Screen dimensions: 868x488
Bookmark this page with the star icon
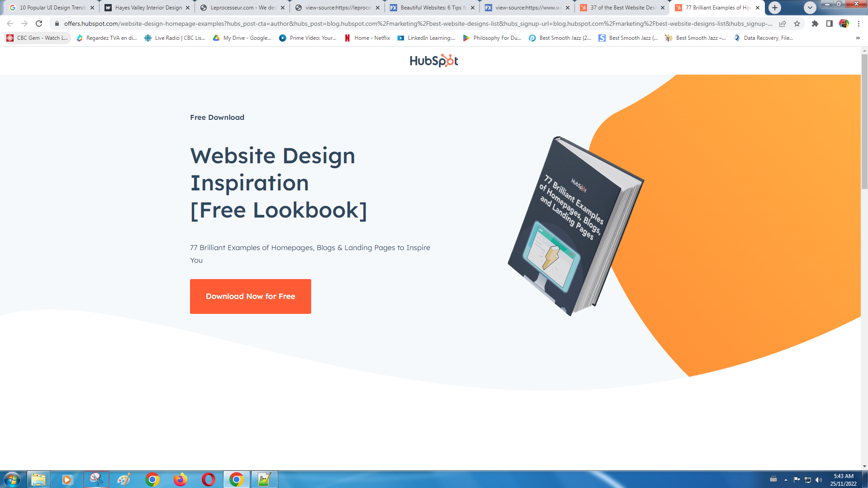point(797,24)
